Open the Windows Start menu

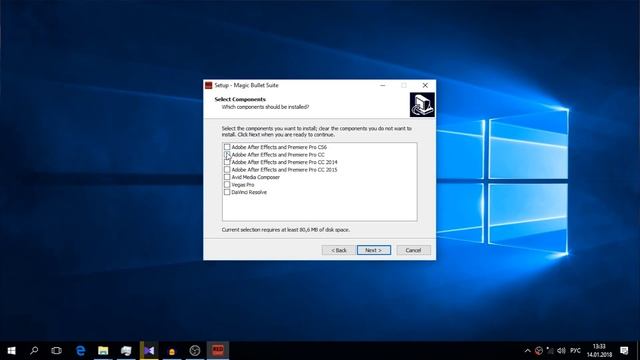coord(11,351)
